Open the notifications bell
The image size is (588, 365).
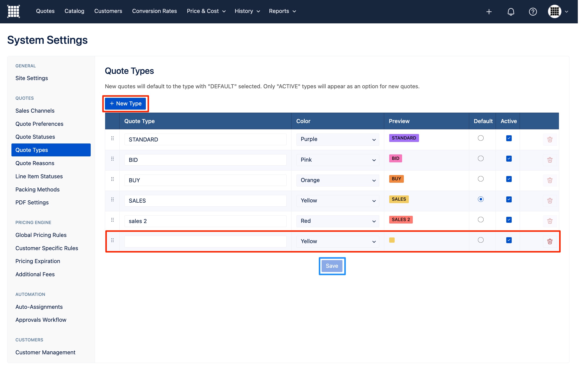pyautogui.click(x=511, y=11)
